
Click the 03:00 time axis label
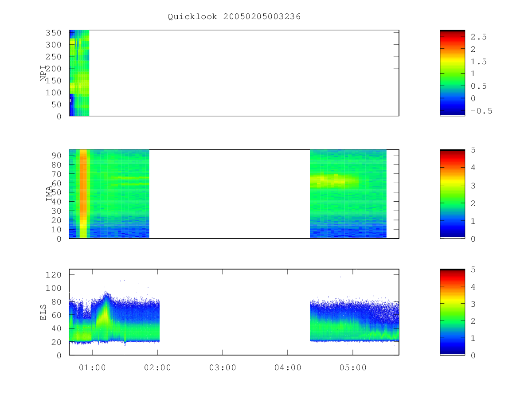coord(223,368)
